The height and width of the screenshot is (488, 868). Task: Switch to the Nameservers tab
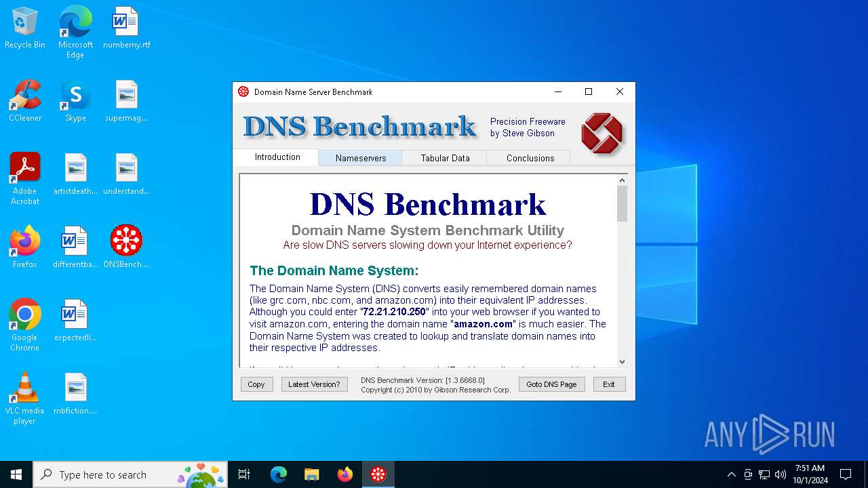pyautogui.click(x=361, y=158)
